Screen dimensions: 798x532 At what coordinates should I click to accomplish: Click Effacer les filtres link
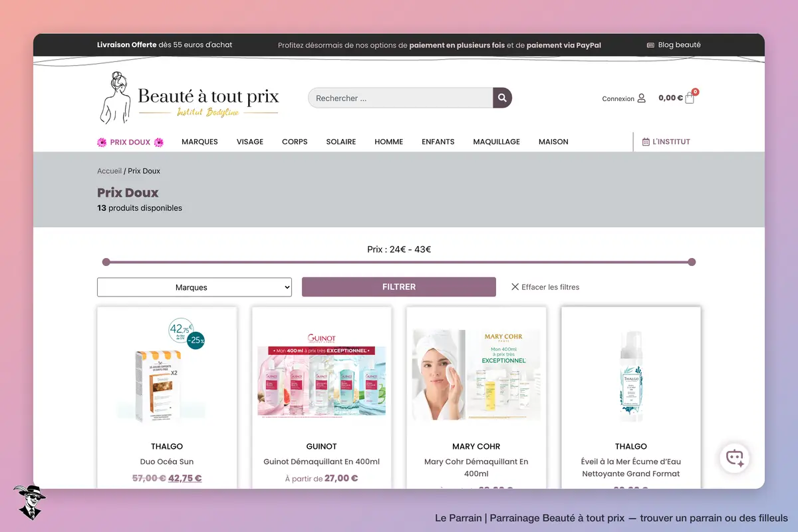551,287
